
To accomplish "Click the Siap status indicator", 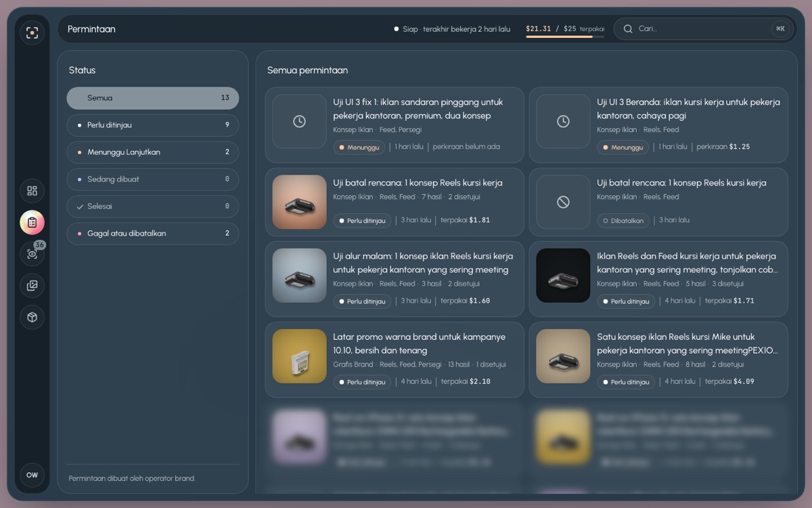I will pos(452,29).
